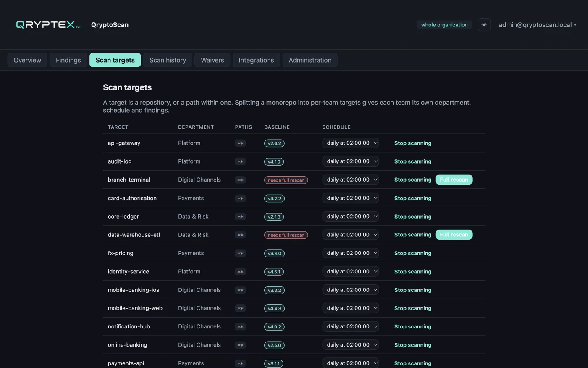Select the mobile-banking-web target name

point(135,308)
